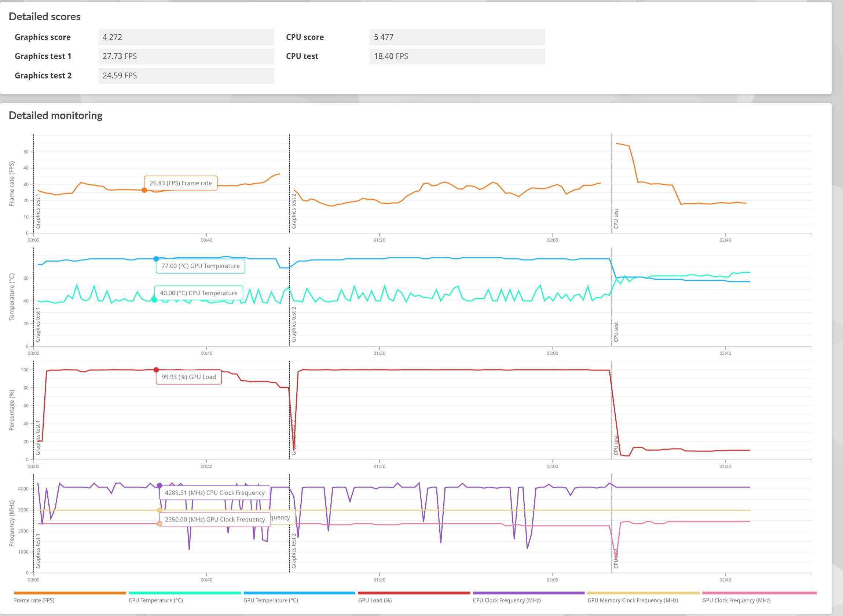Toggle the GPU Load (%) legend label
This screenshot has width=843, height=616.
coord(374,600)
